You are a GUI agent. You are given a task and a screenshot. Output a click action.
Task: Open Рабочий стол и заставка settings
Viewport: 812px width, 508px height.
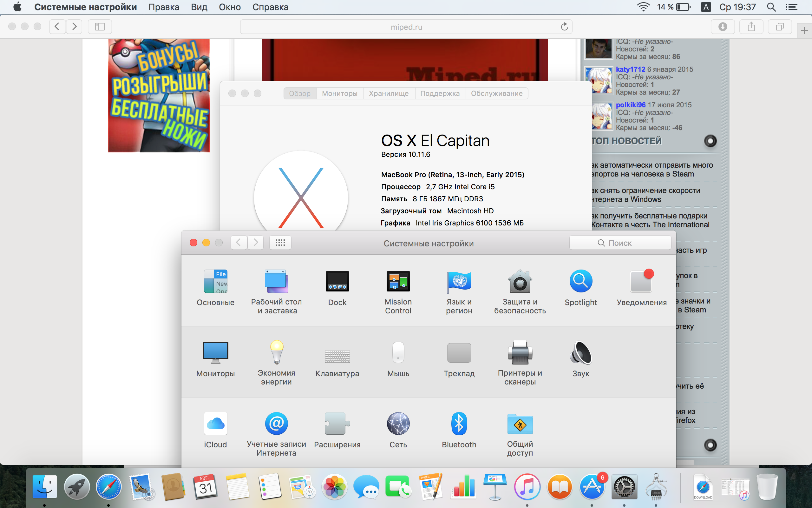click(x=277, y=292)
